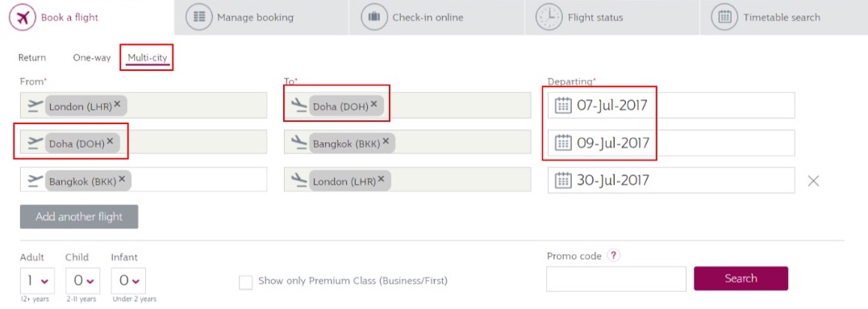The image size is (868, 309).
Task: Click the Promo code help question mark
Action: pos(613,256)
